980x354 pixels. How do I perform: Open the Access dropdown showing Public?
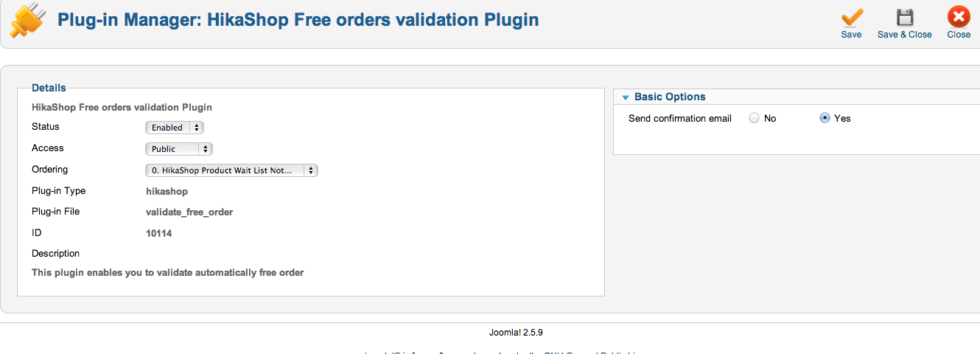[179, 149]
